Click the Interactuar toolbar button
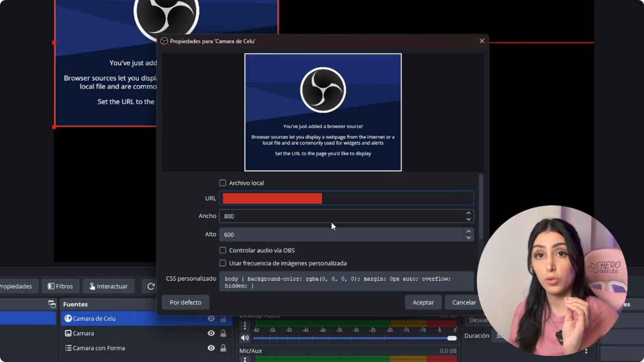Screen dimensions: 644x362 tap(108, 286)
